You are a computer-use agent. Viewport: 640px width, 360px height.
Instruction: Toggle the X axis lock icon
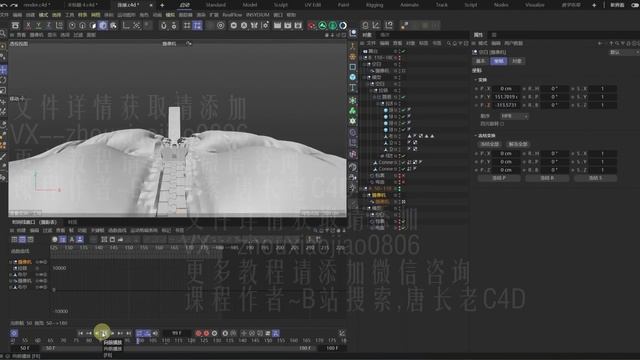(28, 25)
